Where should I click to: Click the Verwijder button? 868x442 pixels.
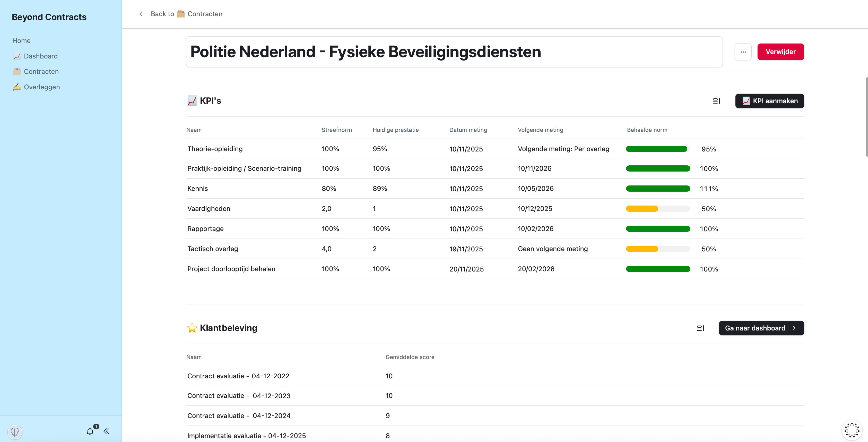point(781,52)
